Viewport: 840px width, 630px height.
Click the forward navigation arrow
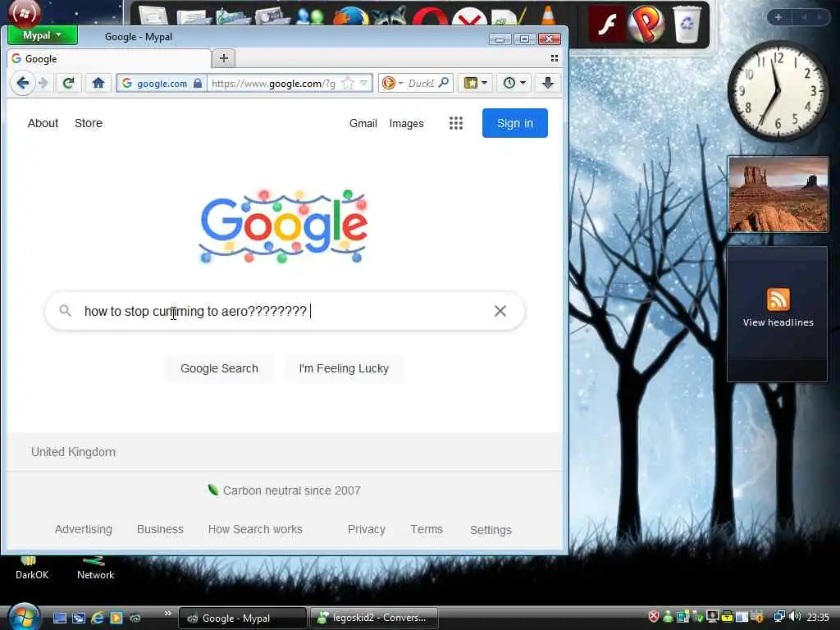tap(44, 83)
